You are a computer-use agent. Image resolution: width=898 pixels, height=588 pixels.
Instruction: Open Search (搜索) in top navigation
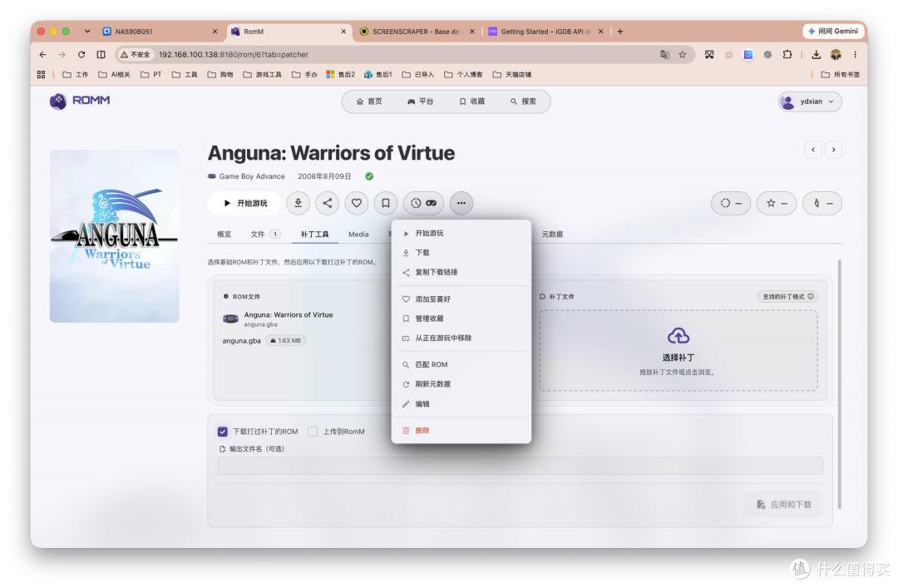pyautogui.click(x=524, y=101)
